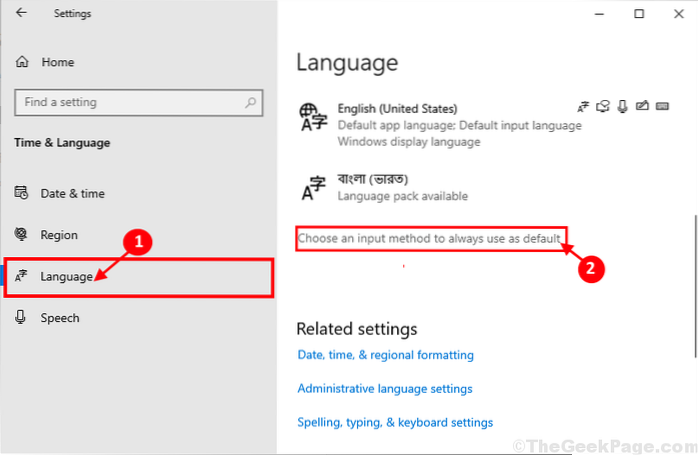698x455 pixels.
Task: Open the Date & time settings page
Action: [72, 194]
